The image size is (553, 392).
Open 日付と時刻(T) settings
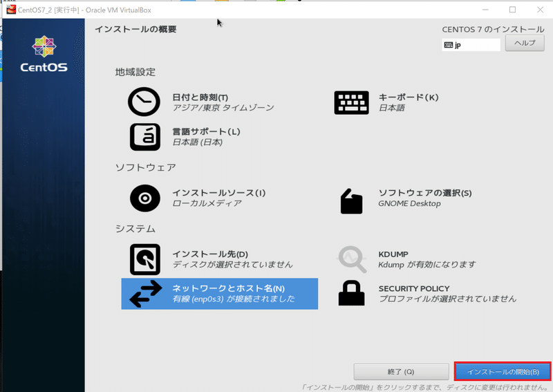click(200, 97)
